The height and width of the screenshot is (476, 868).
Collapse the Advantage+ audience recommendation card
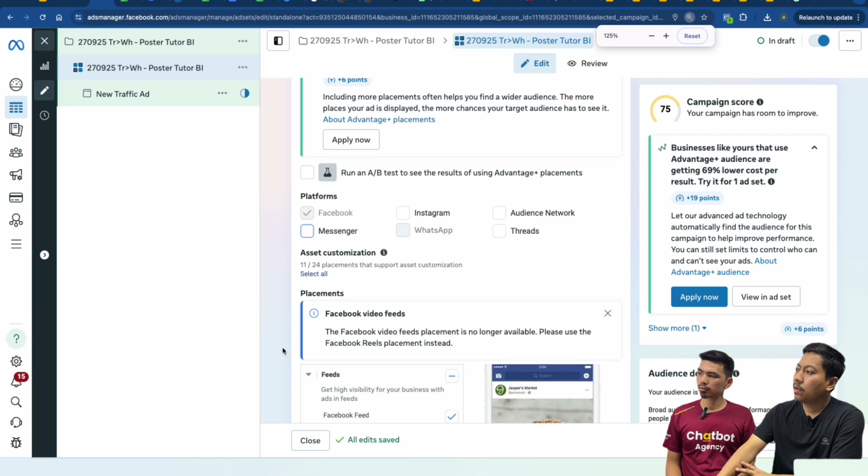tap(814, 148)
